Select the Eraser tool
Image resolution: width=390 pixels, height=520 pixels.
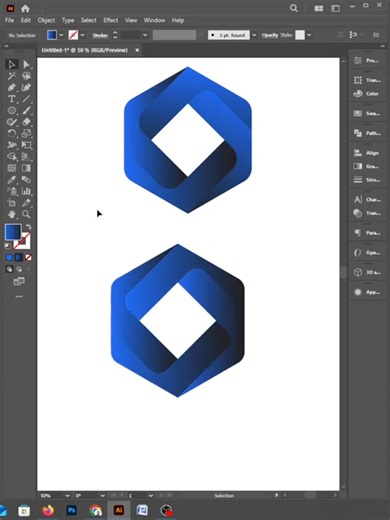[26, 122]
